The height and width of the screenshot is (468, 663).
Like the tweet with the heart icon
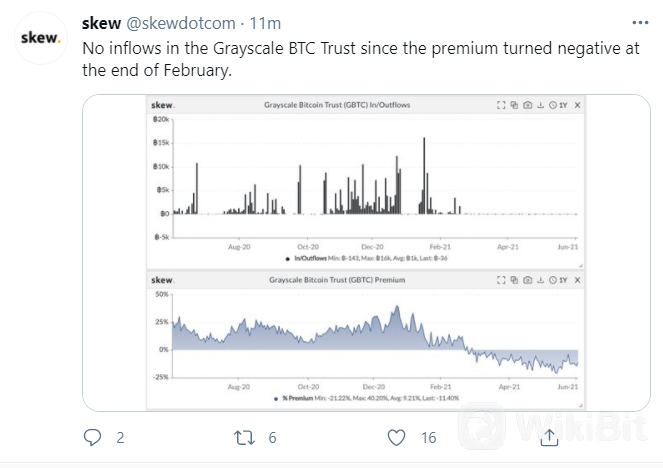[396, 438]
